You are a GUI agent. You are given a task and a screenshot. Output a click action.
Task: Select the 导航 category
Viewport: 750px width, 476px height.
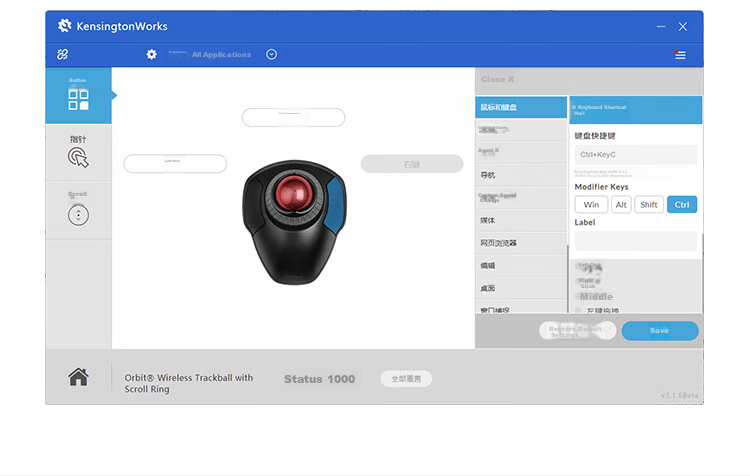point(521,175)
